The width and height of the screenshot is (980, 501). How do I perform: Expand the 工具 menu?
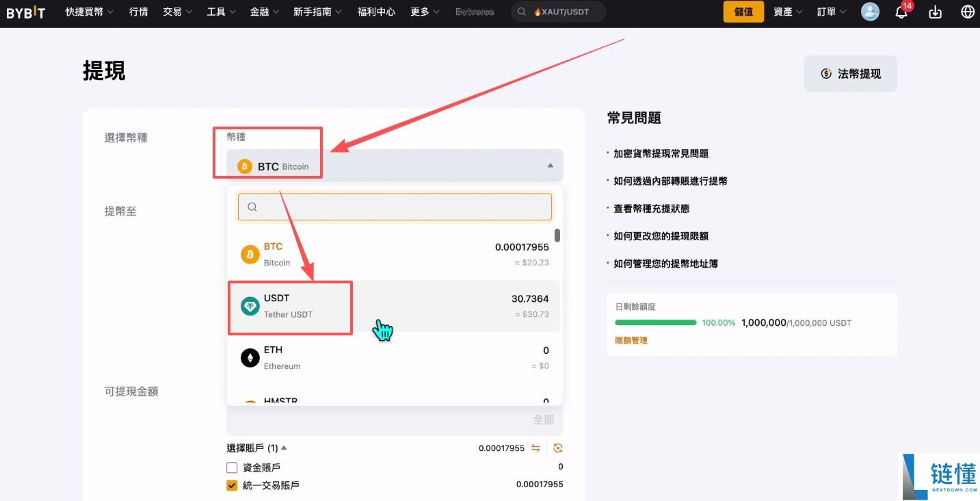[222, 12]
